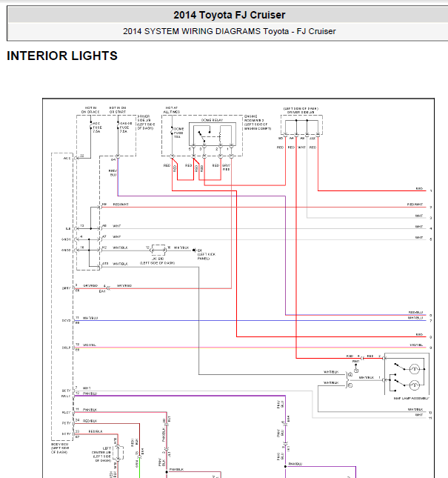Click the "GRY/RED" label under dome relay terminal 1
Screen dimensions: 448x478
coord(226,167)
